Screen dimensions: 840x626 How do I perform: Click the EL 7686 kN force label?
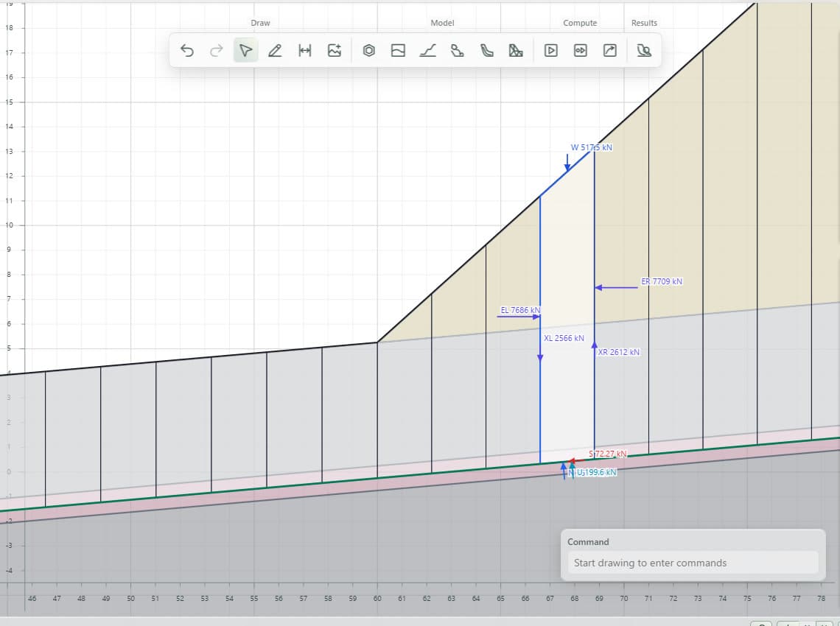[520, 310]
